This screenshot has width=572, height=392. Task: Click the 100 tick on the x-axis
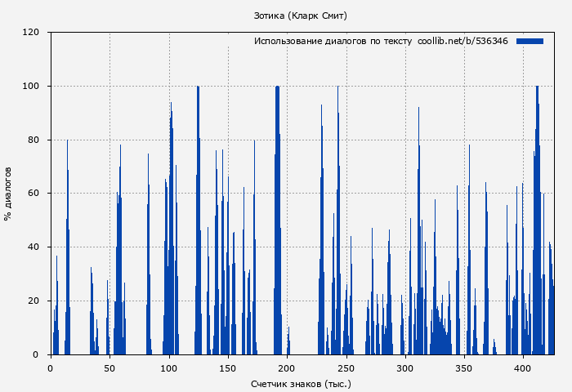[169, 368]
